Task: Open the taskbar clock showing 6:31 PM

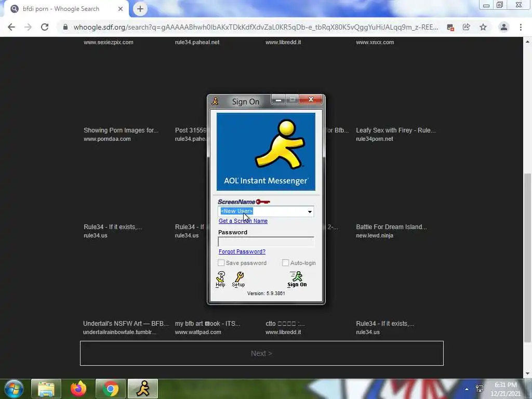Action: pyautogui.click(x=505, y=389)
